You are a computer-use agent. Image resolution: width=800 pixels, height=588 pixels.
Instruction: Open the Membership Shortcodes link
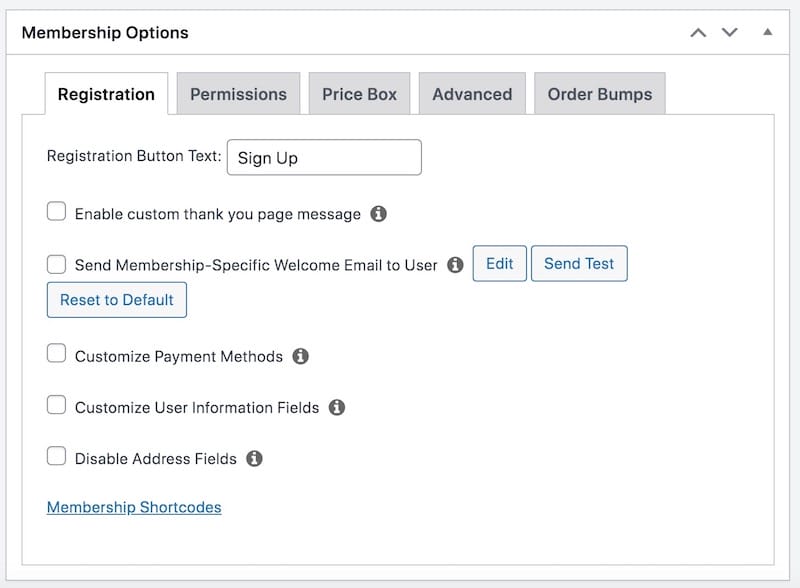pos(134,507)
